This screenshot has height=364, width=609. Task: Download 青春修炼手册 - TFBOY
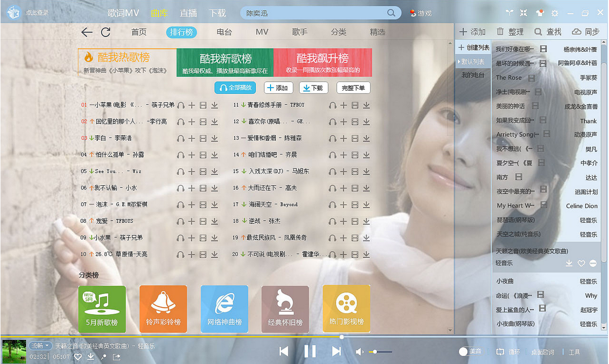point(366,105)
